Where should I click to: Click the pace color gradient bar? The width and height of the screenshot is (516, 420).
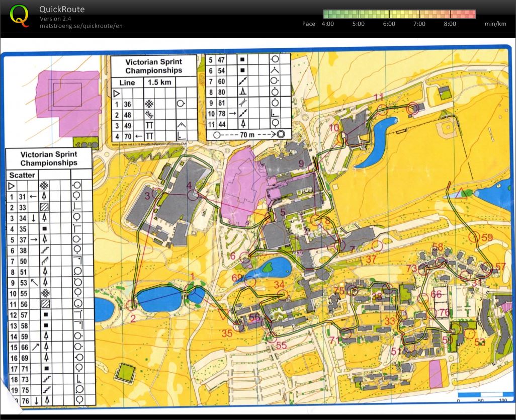399,14
